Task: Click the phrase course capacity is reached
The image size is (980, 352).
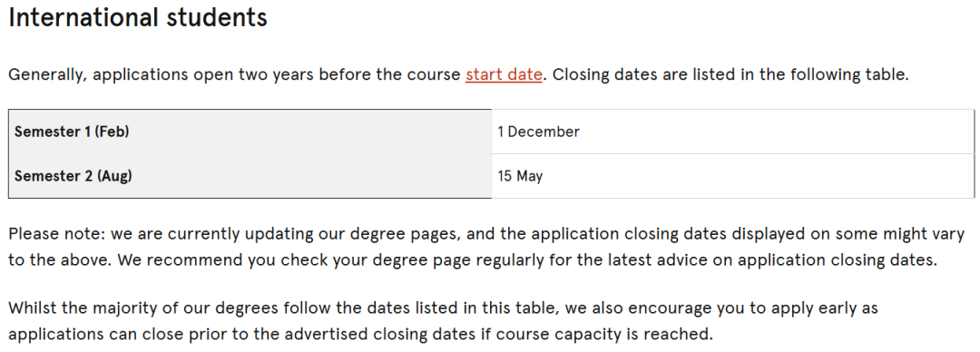Action: pos(612,334)
